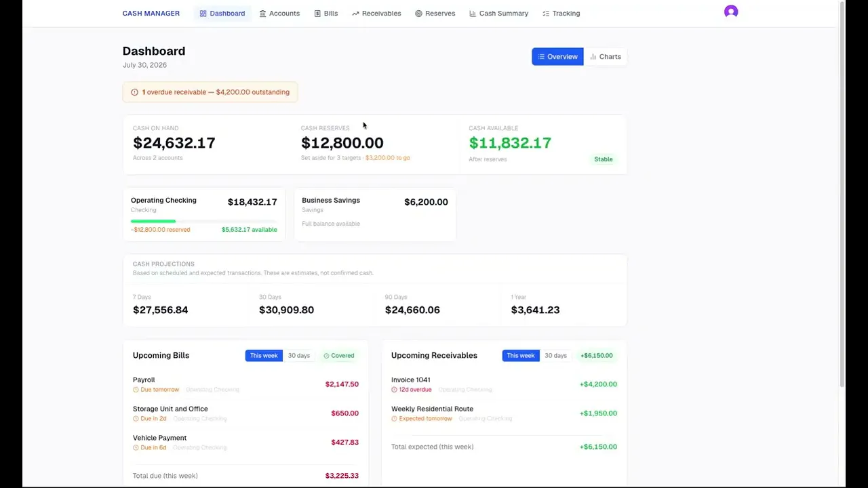
Task: Click the warning icon in overdue receivable alert
Action: coord(134,92)
